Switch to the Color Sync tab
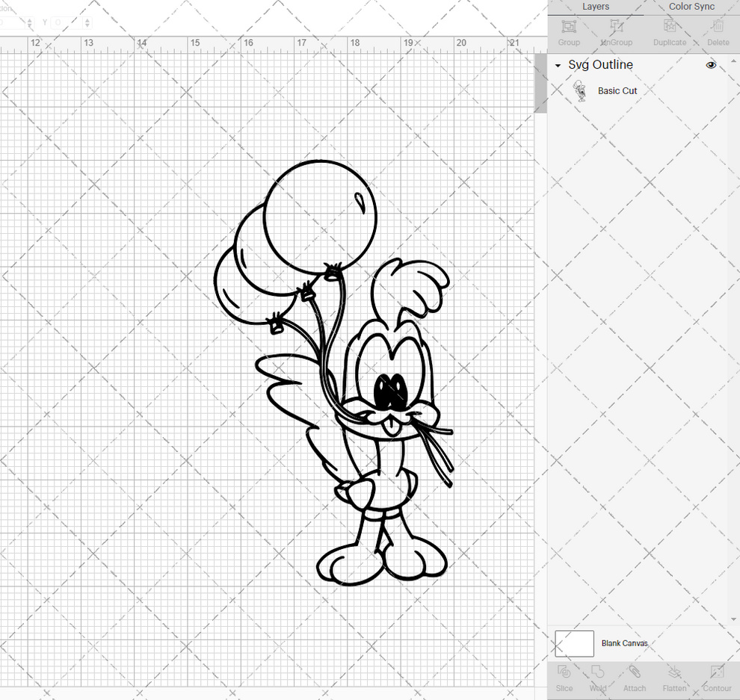 click(691, 7)
